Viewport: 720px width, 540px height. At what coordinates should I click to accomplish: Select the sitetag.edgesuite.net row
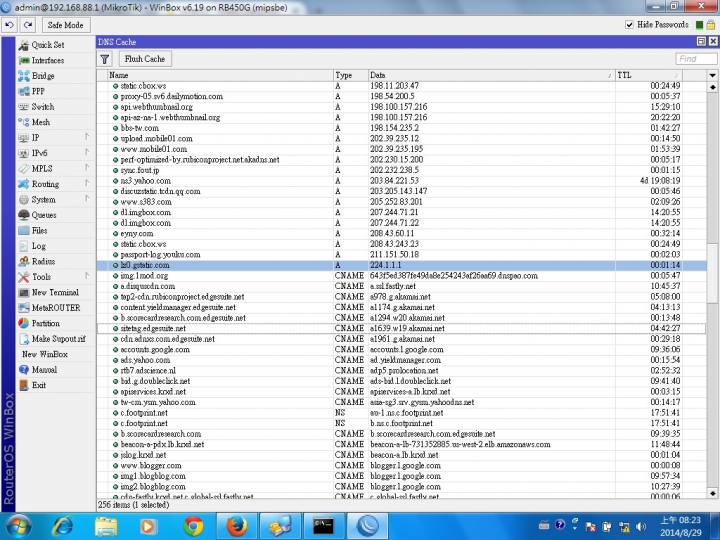pos(402,329)
